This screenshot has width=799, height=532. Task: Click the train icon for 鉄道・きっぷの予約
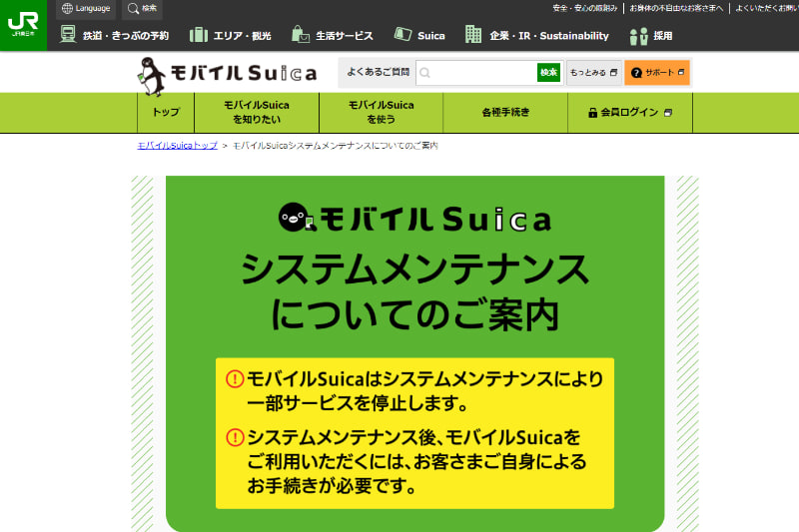pyautogui.click(x=68, y=35)
